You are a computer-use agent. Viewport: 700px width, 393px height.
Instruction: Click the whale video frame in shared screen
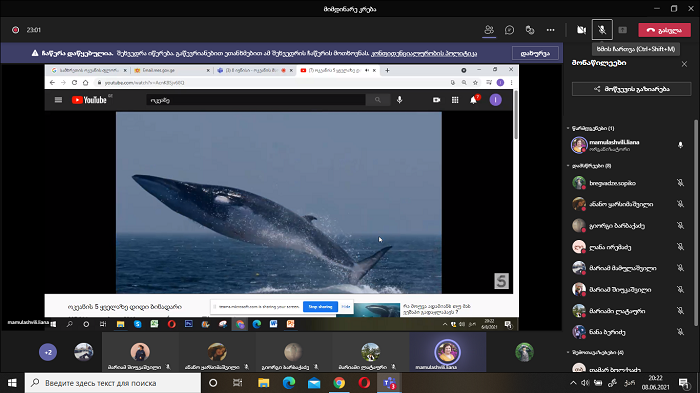(279, 202)
